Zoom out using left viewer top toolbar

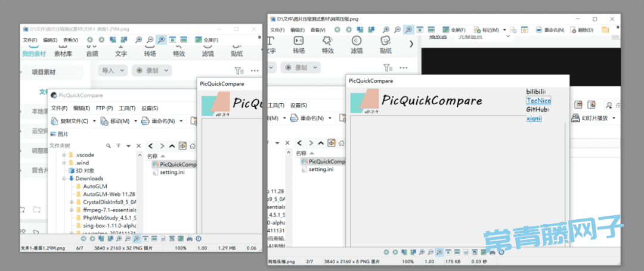tap(150, 40)
